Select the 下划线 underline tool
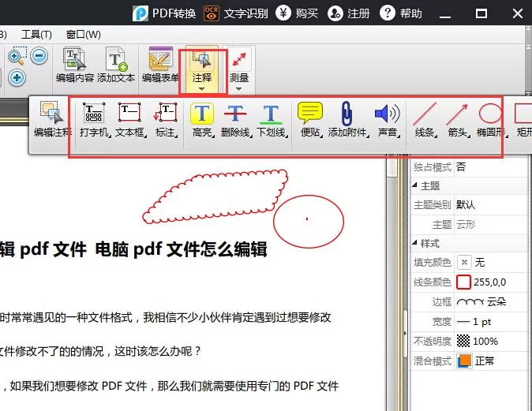This screenshot has width=532, height=411. pos(272,120)
